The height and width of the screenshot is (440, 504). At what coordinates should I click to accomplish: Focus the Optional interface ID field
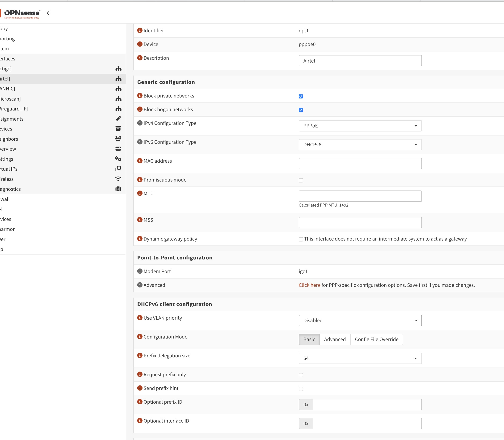(x=367, y=423)
